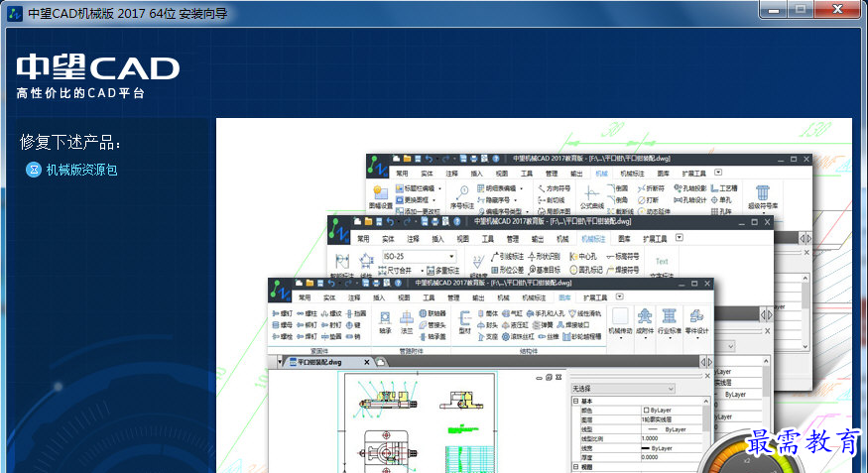Pick the 螺栓 bolt part in front window
The width and height of the screenshot is (868, 473).
283,336
